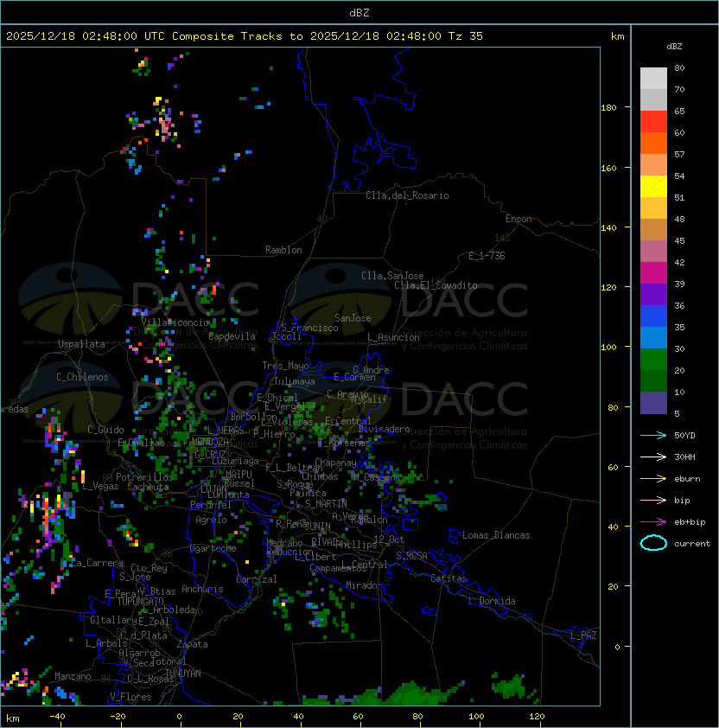Click the TUNUYAN place label

(x=183, y=674)
